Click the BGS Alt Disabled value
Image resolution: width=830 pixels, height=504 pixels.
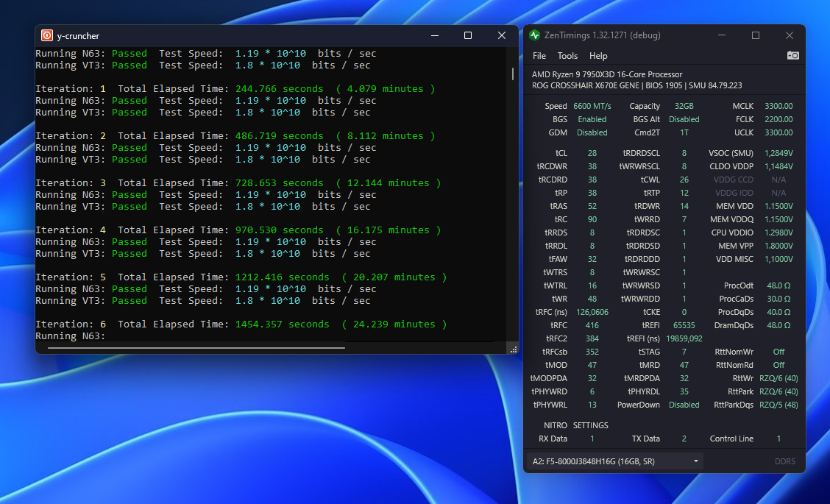[684, 119]
